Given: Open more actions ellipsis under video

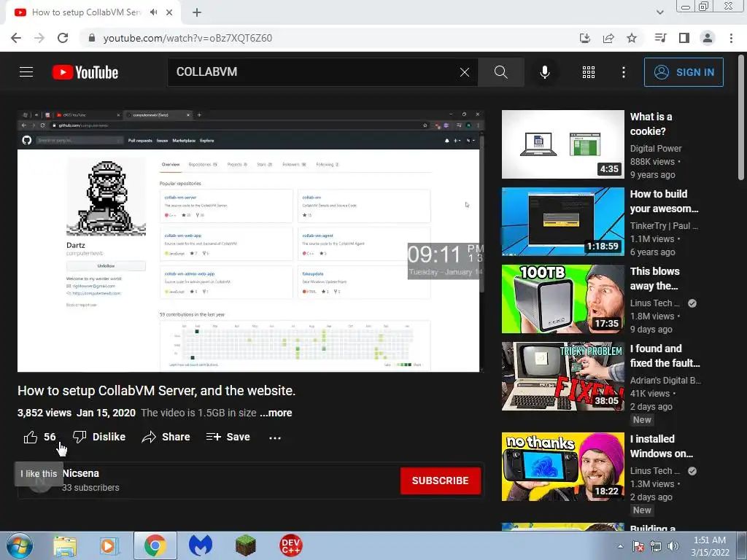Looking at the screenshot, I should coord(275,437).
